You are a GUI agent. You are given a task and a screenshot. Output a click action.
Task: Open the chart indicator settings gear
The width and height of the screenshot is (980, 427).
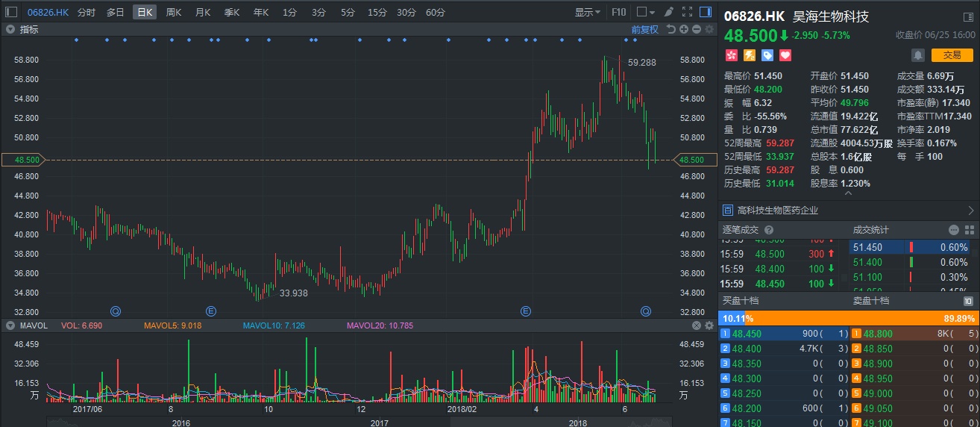coord(708,29)
